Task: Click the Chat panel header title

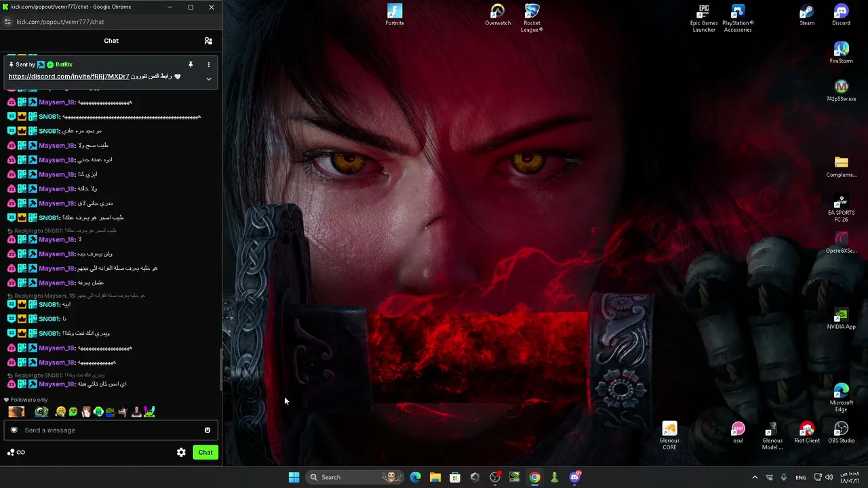Action: (x=111, y=41)
